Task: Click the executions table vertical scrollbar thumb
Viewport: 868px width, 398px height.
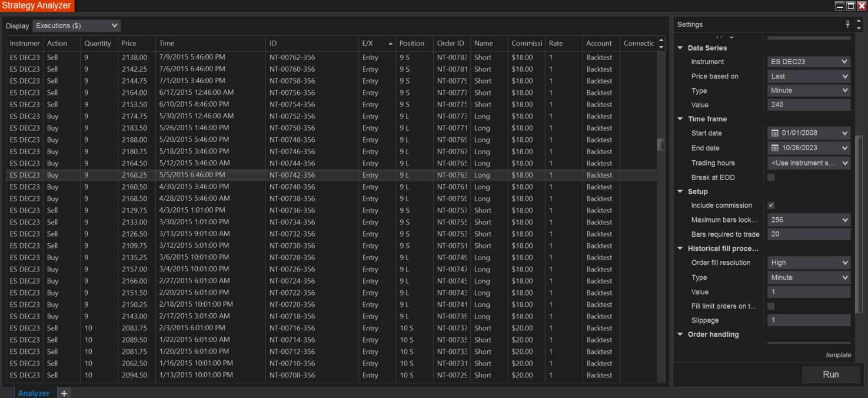Action: [x=661, y=145]
